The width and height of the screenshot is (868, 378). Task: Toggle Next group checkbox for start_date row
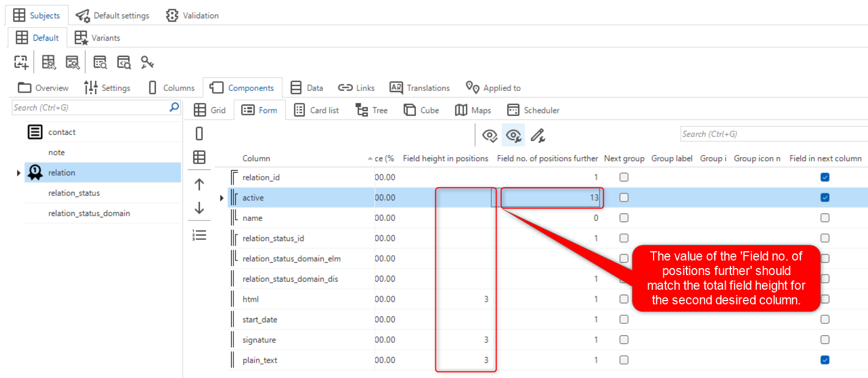pos(624,320)
